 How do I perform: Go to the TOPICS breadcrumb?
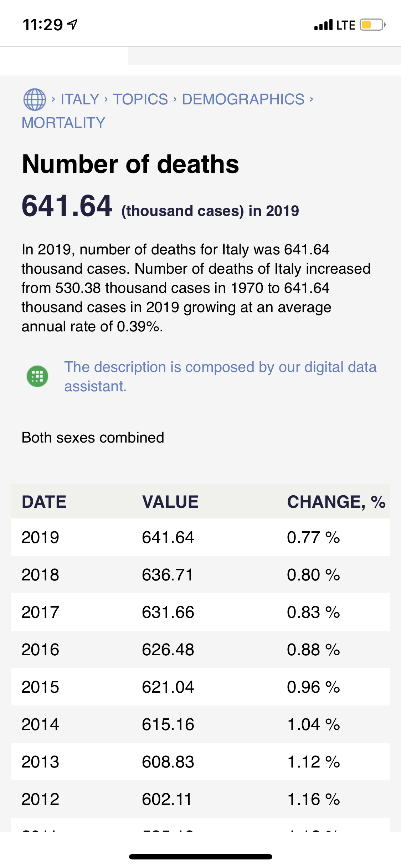tap(140, 99)
